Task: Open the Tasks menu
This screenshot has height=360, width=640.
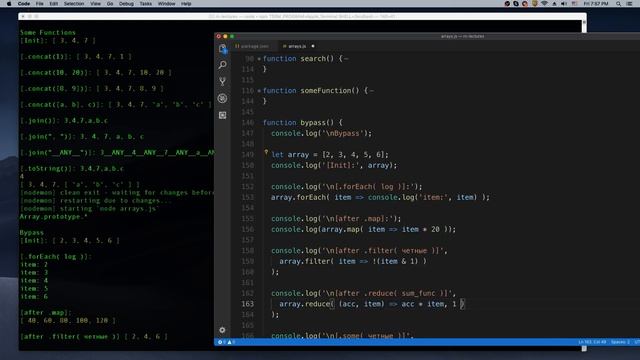Action: point(145,4)
